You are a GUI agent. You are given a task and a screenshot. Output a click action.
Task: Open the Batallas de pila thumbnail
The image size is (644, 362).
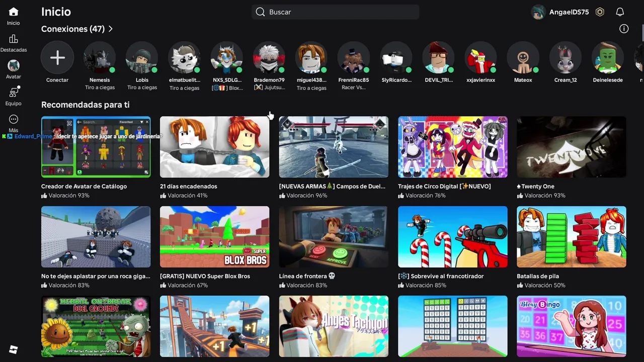tap(572, 237)
